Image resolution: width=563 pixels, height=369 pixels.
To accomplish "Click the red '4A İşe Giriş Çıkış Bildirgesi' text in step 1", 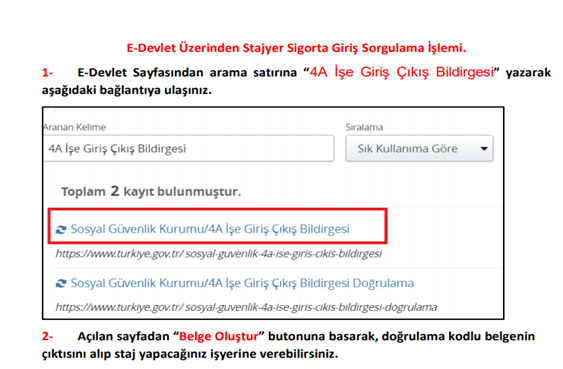I will tap(402, 72).
